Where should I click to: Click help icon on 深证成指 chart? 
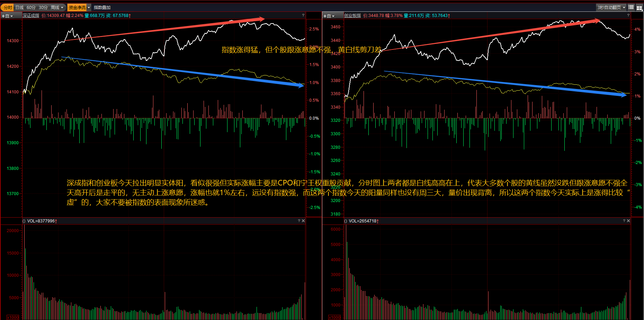(x=303, y=15)
